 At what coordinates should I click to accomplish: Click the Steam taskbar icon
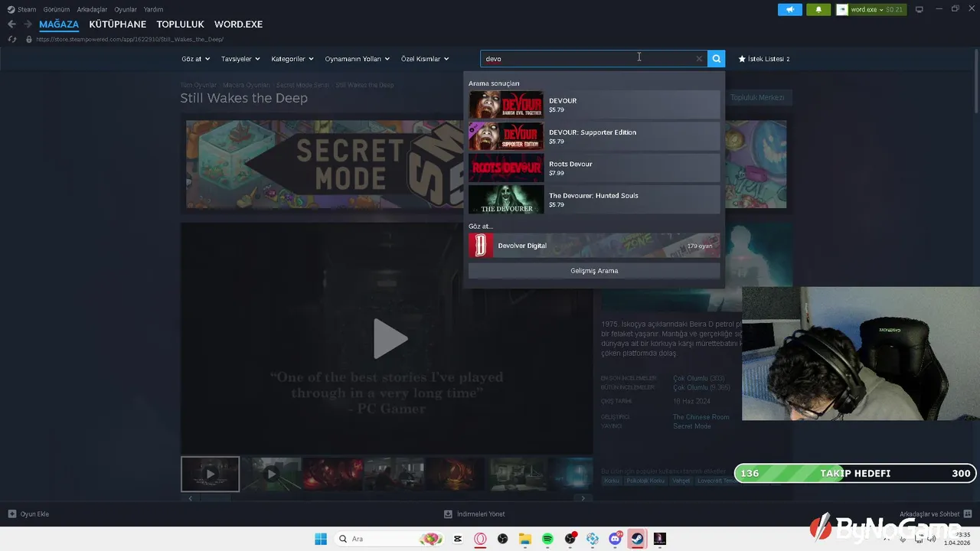tap(637, 539)
